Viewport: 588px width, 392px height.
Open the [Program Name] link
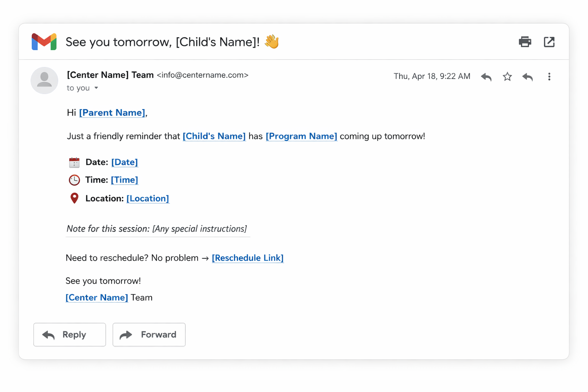coord(301,136)
